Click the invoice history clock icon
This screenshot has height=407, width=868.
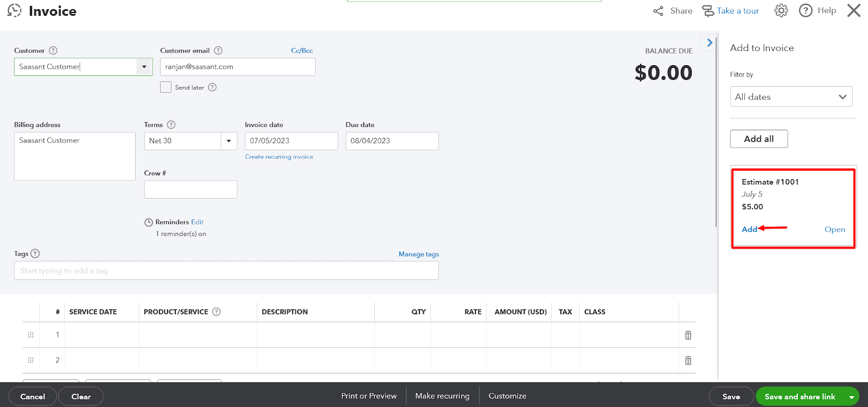[x=15, y=10]
